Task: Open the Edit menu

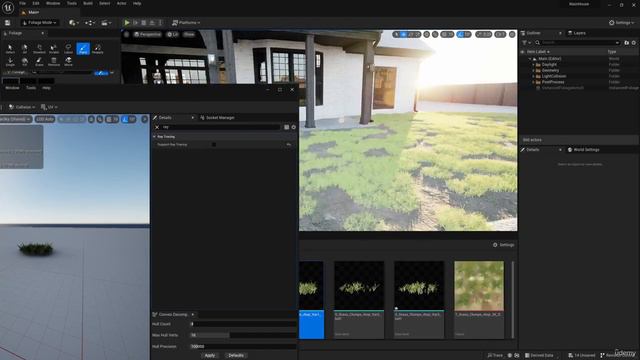Action: 36,3
